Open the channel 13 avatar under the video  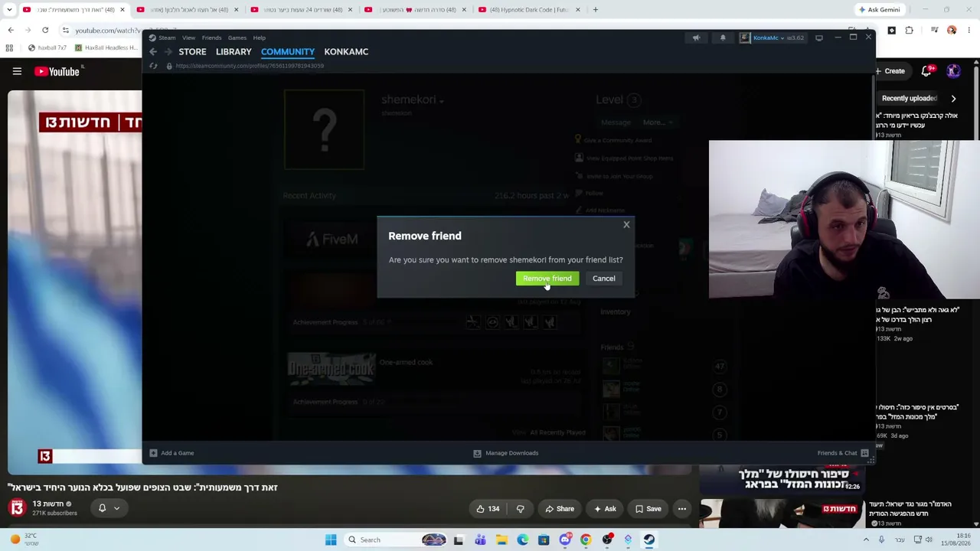point(17,507)
